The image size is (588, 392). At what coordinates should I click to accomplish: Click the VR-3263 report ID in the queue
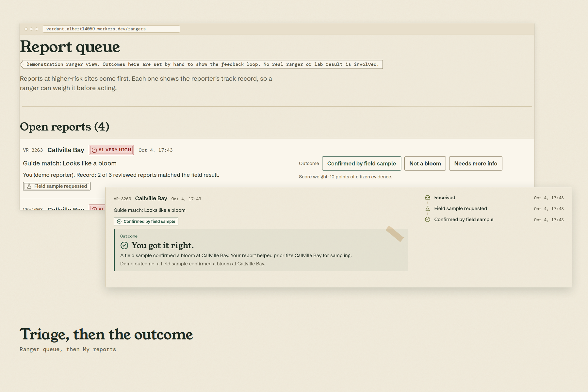pyautogui.click(x=33, y=150)
